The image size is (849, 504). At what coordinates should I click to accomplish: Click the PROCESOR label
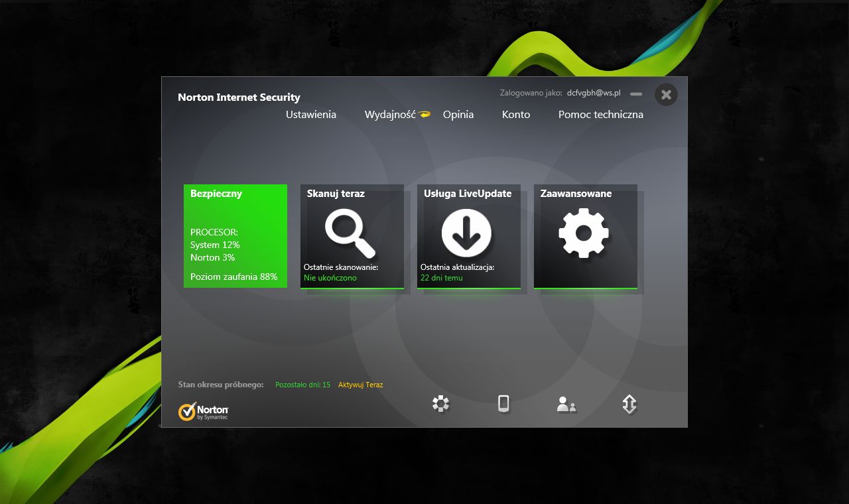[x=214, y=232]
